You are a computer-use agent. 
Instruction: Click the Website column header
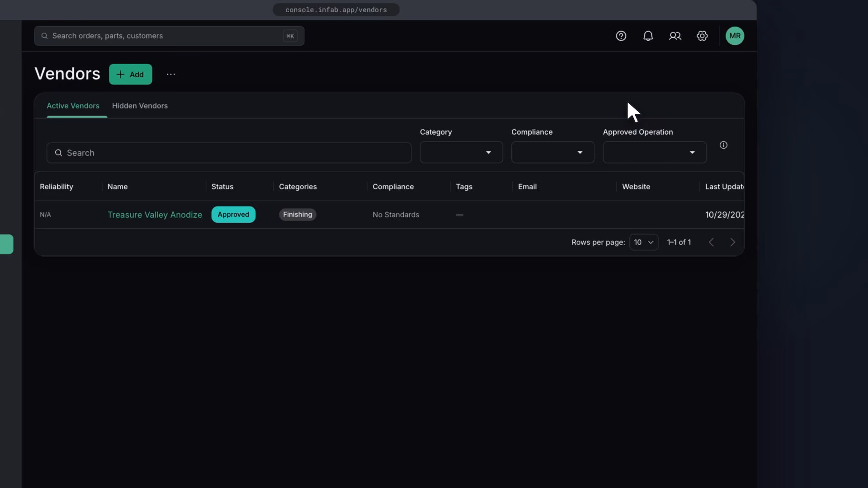[x=636, y=187]
